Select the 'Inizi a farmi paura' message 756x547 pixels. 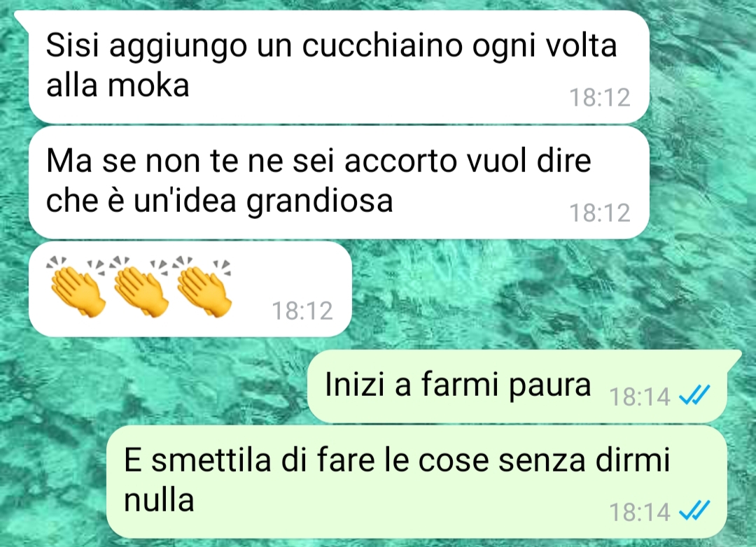tap(517, 387)
